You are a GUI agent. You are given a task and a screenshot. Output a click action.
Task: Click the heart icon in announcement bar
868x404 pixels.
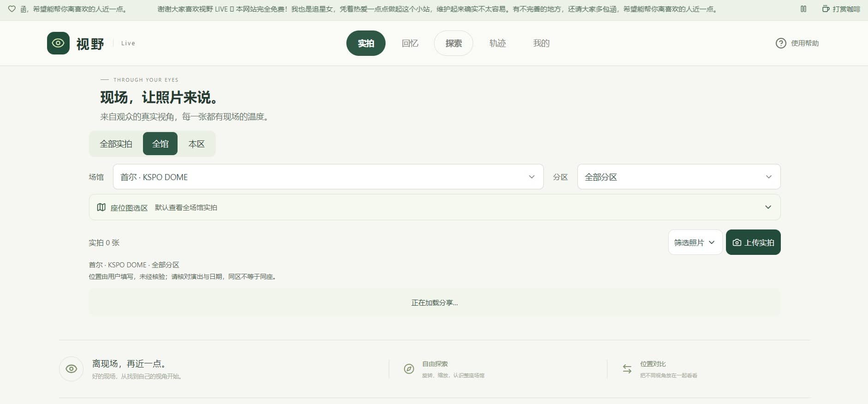12,9
